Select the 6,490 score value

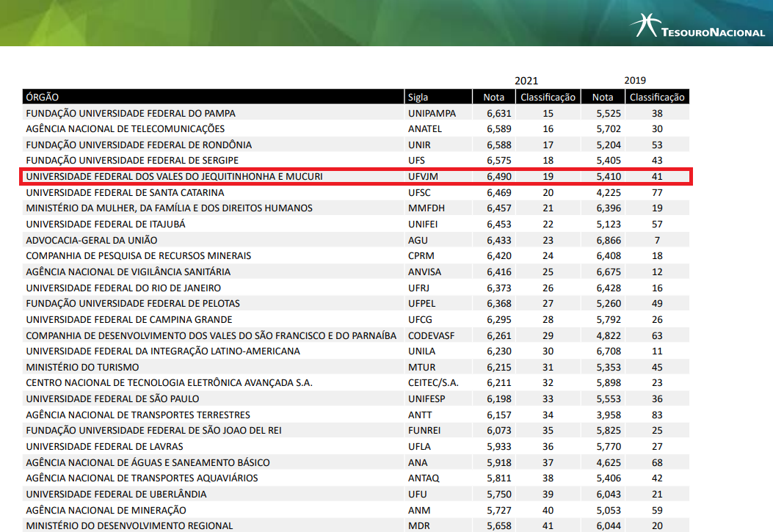point(498,177)
